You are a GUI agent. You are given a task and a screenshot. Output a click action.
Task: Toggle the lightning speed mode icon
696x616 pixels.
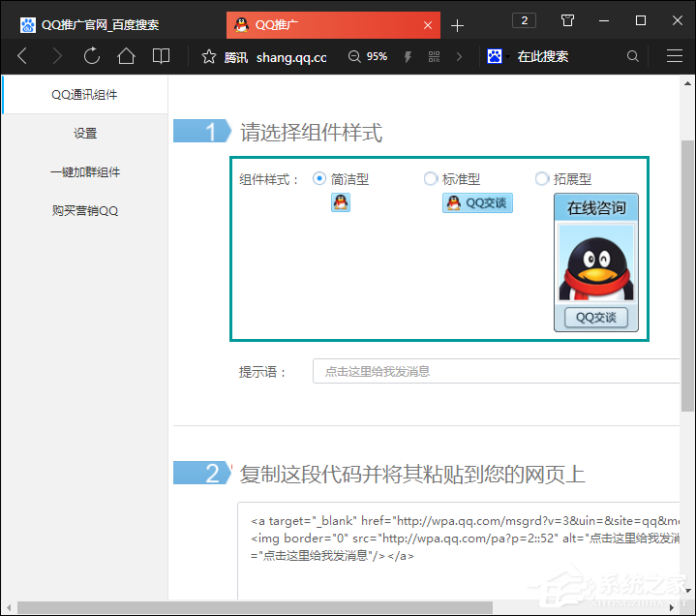[x=408, y=57]
